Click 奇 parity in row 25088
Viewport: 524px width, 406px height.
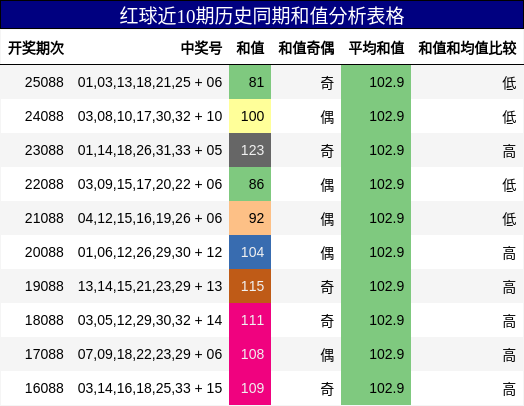coord(327,83)
